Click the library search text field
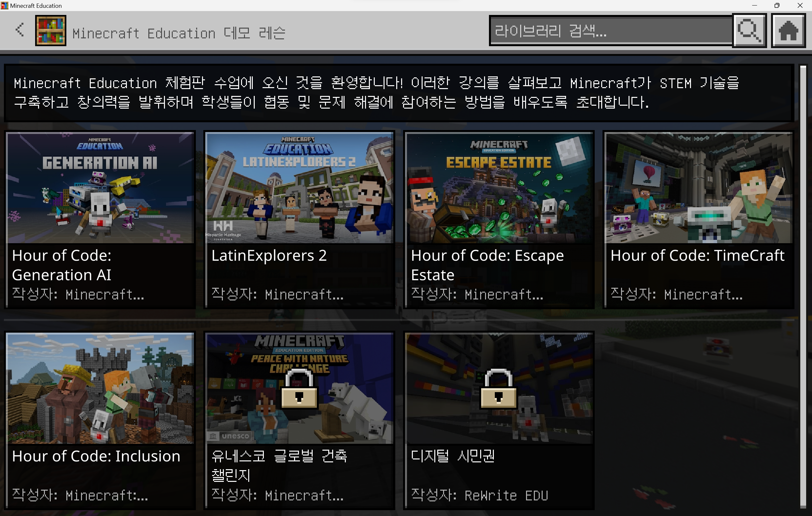 (x=610, y=31)
